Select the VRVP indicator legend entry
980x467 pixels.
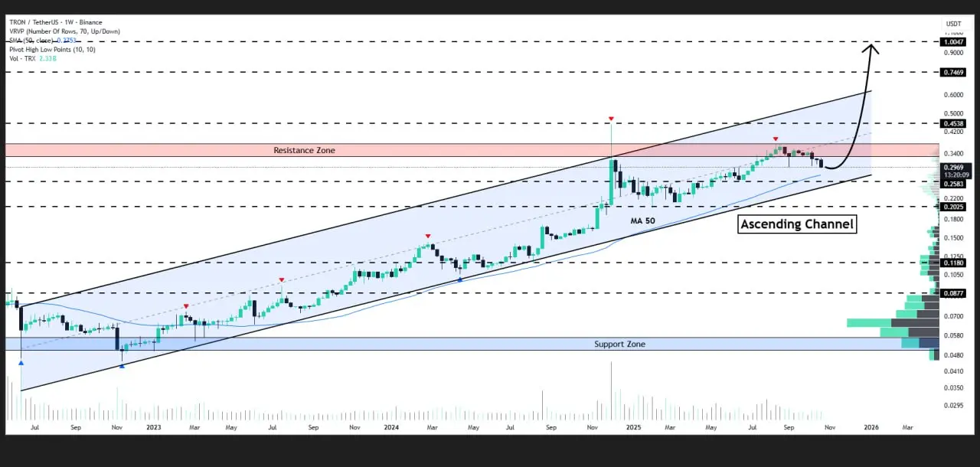(x=66, y=31)
